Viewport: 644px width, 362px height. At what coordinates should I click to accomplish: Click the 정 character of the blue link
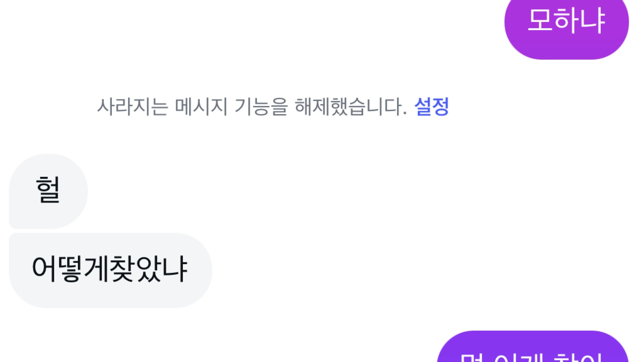click(x=440, y=107)
